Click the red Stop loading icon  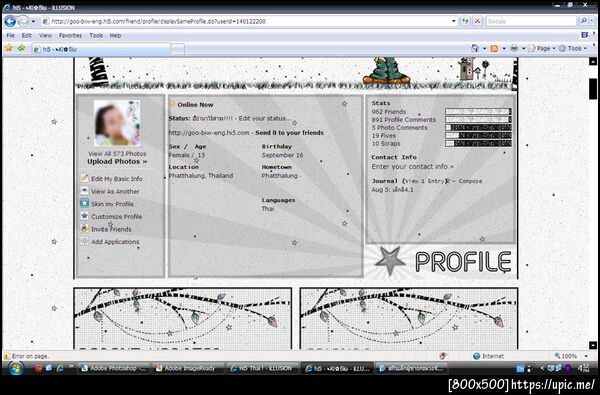click(477, 21)
